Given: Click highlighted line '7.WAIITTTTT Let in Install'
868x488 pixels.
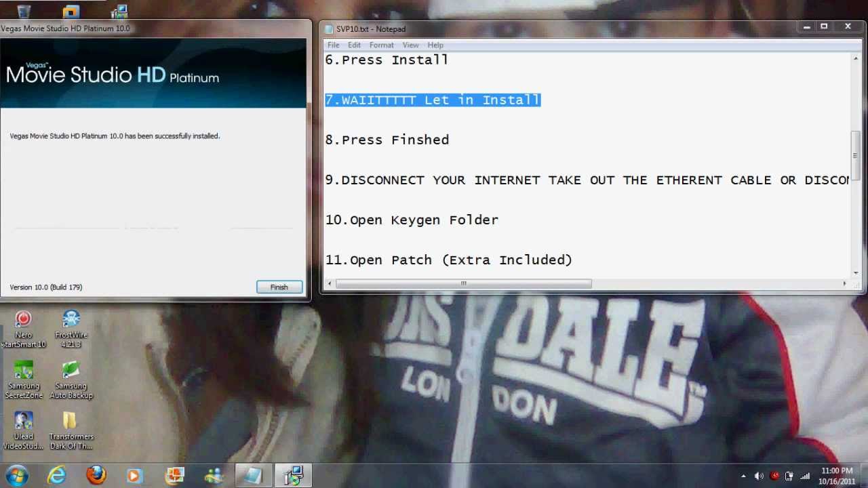Looking at the screenshot, I should (x=433, y=100).
